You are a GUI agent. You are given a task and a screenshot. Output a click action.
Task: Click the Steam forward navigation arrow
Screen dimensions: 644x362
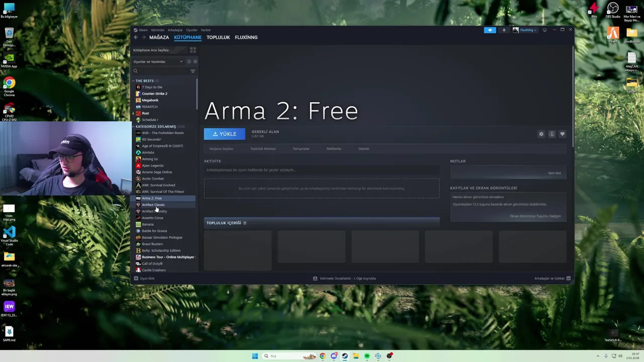(x=143, y=37)
